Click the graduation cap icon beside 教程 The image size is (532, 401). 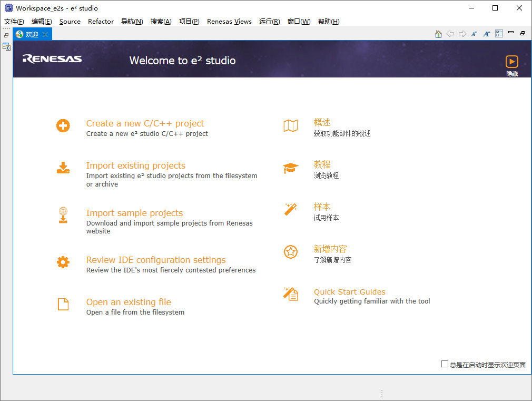pos(291,167)
